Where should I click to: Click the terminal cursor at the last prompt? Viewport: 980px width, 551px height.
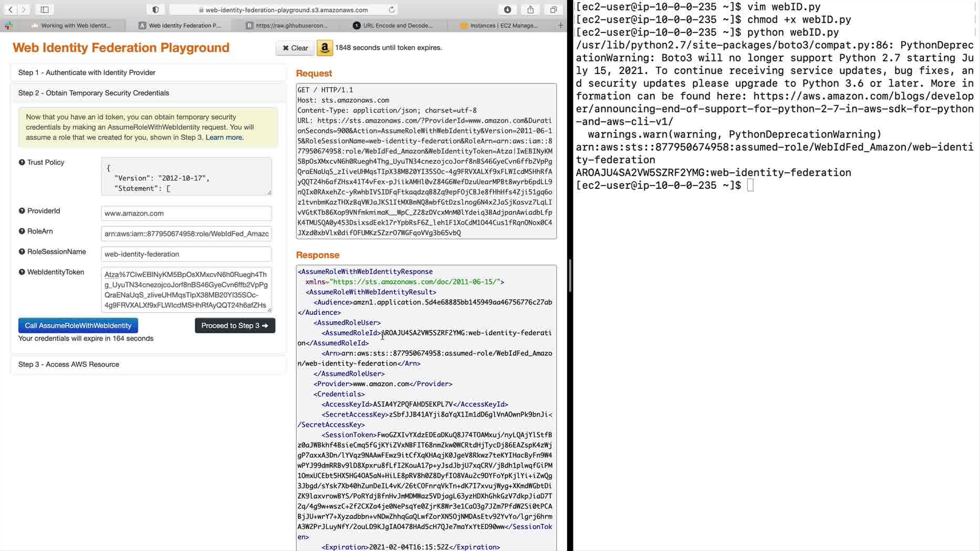pyautogui.click(x=750, y=185)
